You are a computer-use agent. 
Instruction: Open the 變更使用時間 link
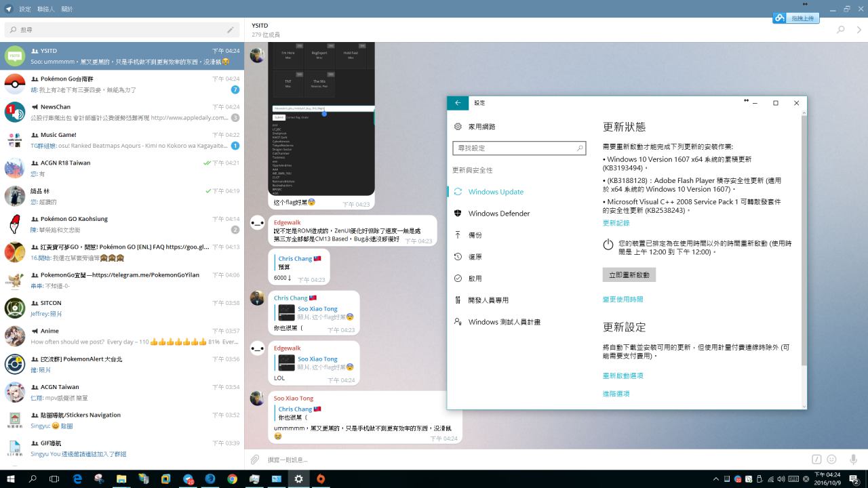click(623, 299)
